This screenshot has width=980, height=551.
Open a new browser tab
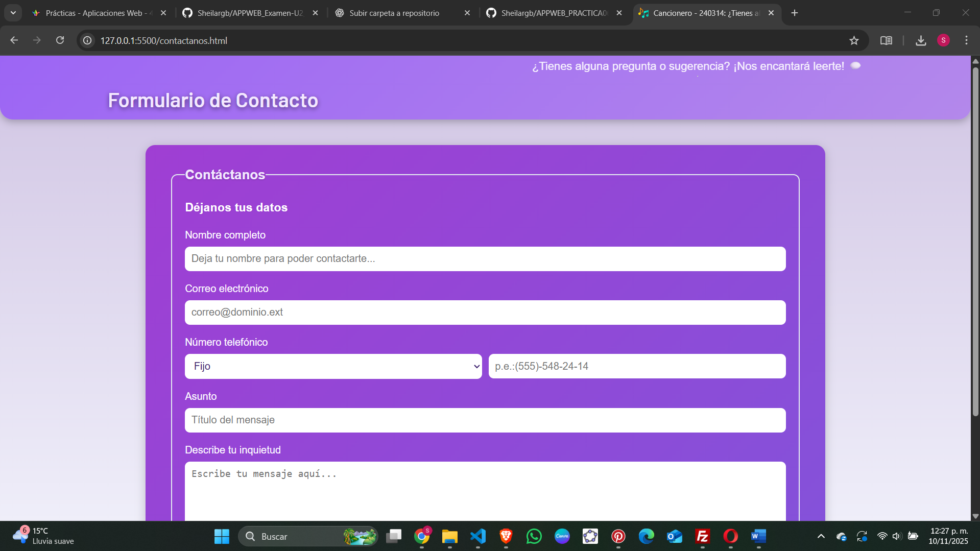[795, 13]
